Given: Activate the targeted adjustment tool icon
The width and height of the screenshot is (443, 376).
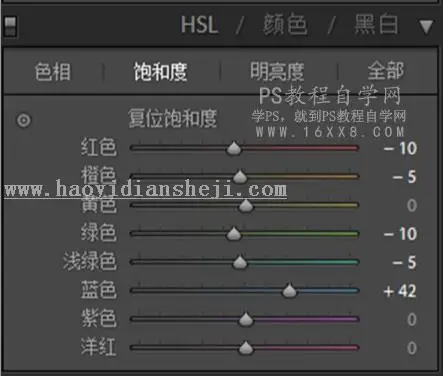Looking at the screenshot, I should point(24,120).
